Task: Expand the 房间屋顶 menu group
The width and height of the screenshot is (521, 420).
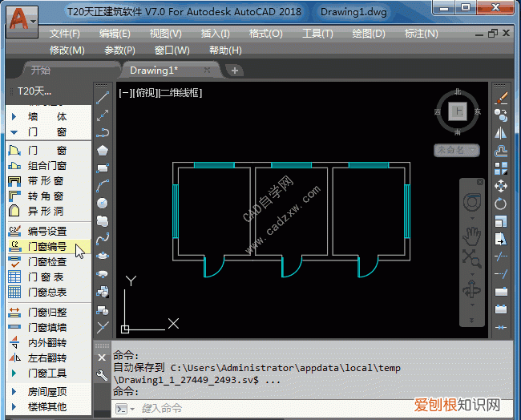Action: click(49, 392)
